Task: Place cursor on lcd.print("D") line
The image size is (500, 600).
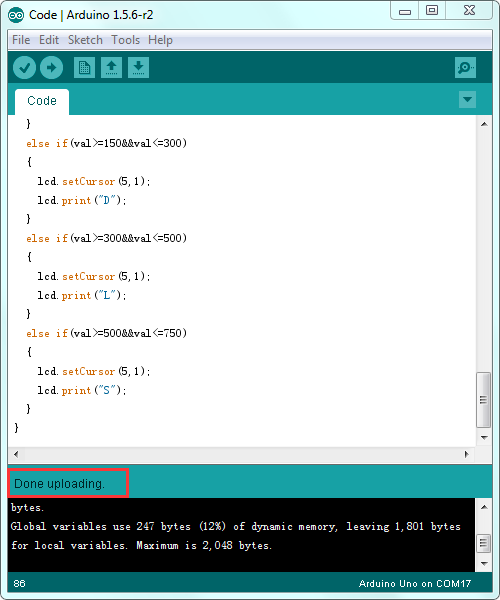Action: point(81,200)
